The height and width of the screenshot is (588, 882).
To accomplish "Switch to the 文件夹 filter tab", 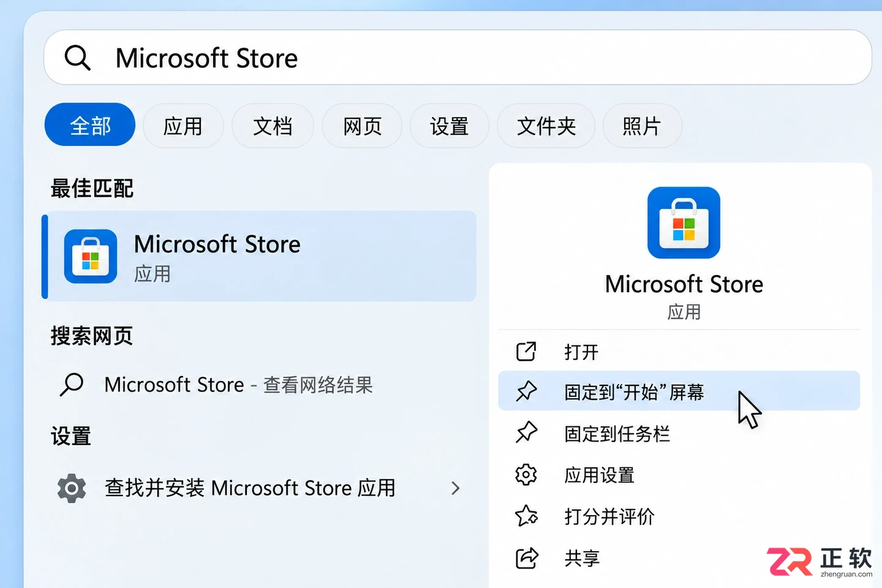I will 546,126.
